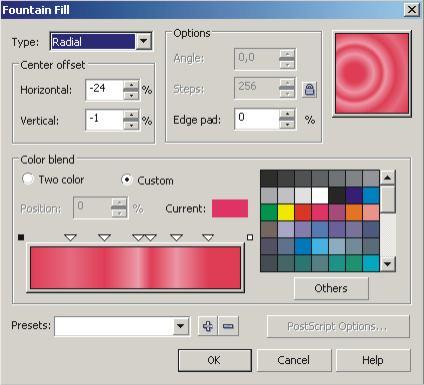Remove preset with the minus icon

(x=228, y=326)
